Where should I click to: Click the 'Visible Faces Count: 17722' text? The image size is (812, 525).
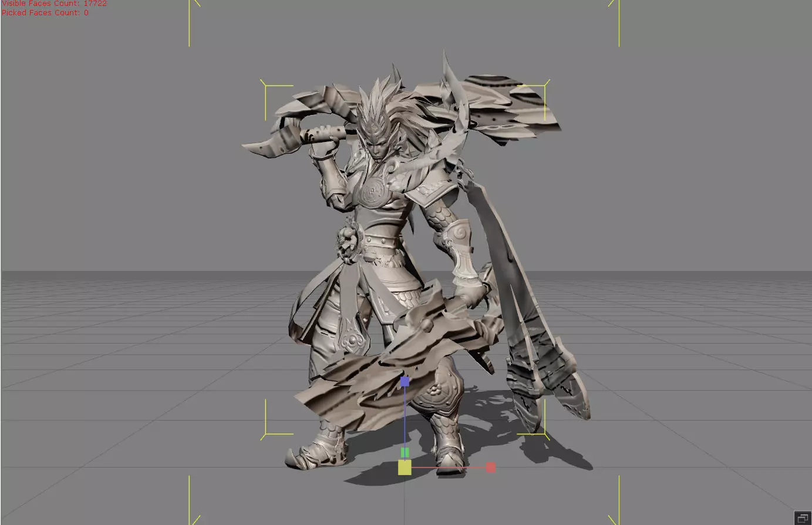click(54, 3)
